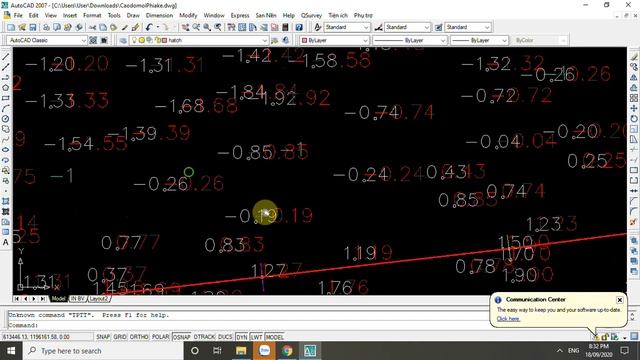Open the text style Standard dropdown
This screenshot has width=640, height=360.
coord(366,27)
